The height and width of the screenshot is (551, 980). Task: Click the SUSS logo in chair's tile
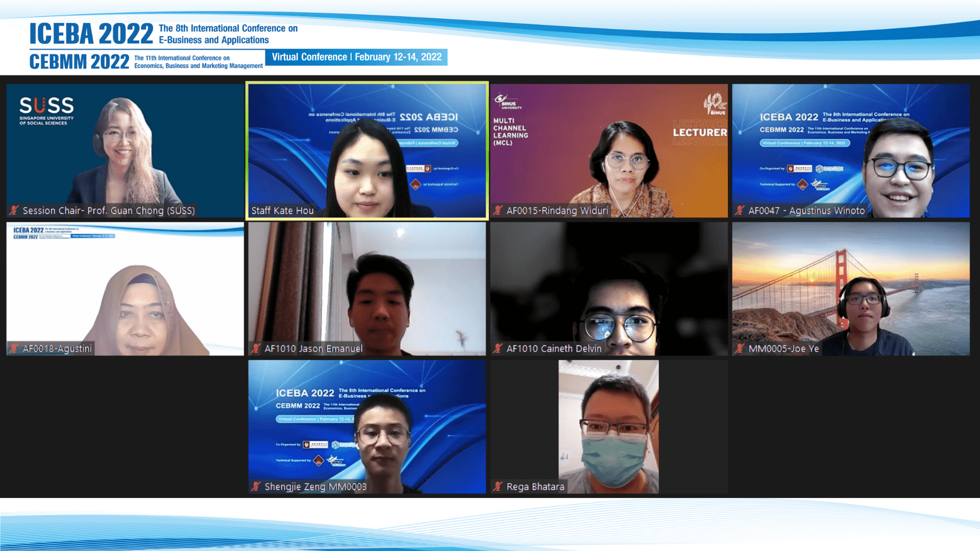click(x=46, y=111)
